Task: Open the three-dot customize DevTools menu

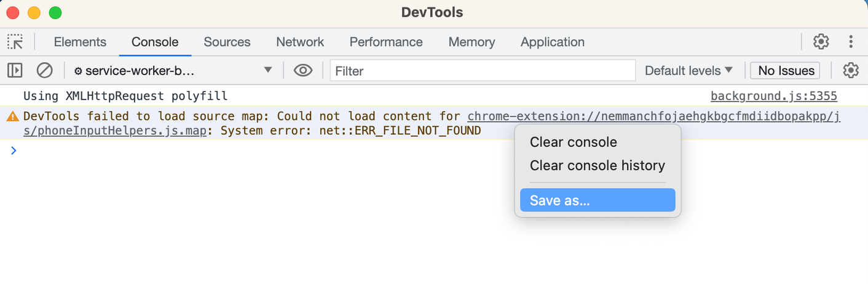Action: point(851,42)
